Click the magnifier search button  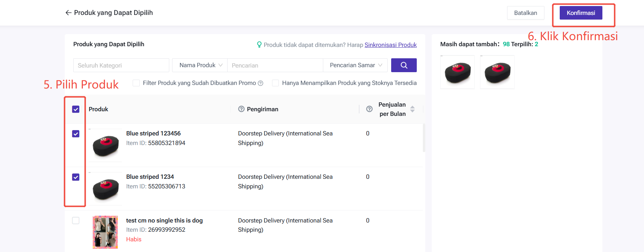(x=404, y=65)
